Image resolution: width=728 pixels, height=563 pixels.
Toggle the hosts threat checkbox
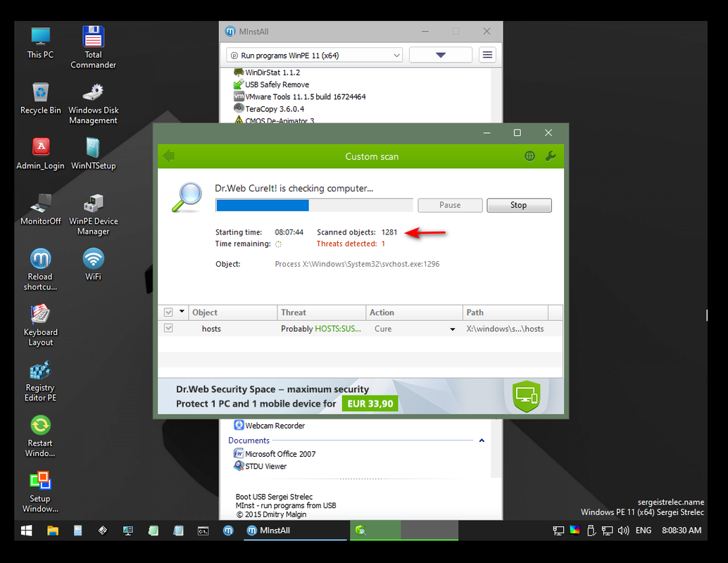pyautogui.click(x=168, y=328)
